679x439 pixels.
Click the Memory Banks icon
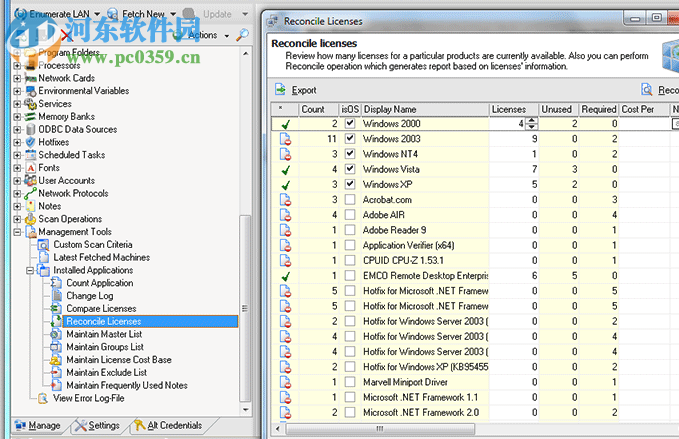tap(30, 116)
